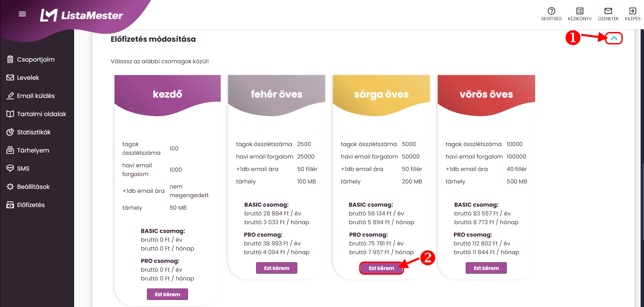This screenshot has width=644, height=307.
Task: Select Email küldés sidebar item
Action: point(36,96)
